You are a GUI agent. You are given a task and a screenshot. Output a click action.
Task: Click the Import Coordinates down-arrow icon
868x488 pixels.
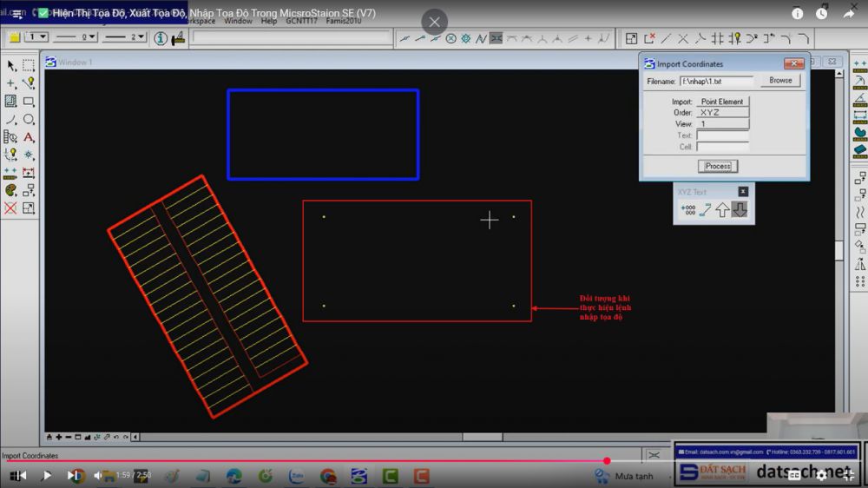point(739,209)
